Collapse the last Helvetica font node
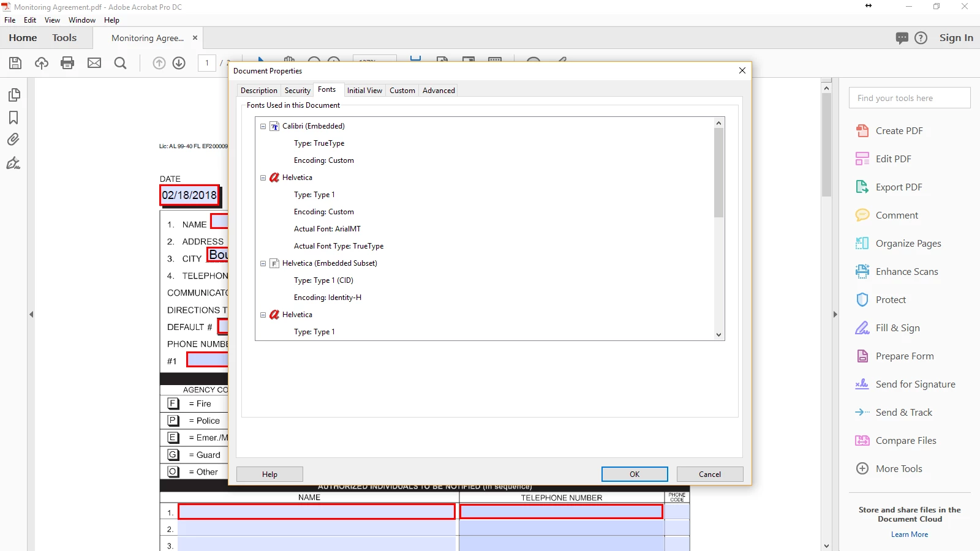The image size is (980, 551). (263, 315)
